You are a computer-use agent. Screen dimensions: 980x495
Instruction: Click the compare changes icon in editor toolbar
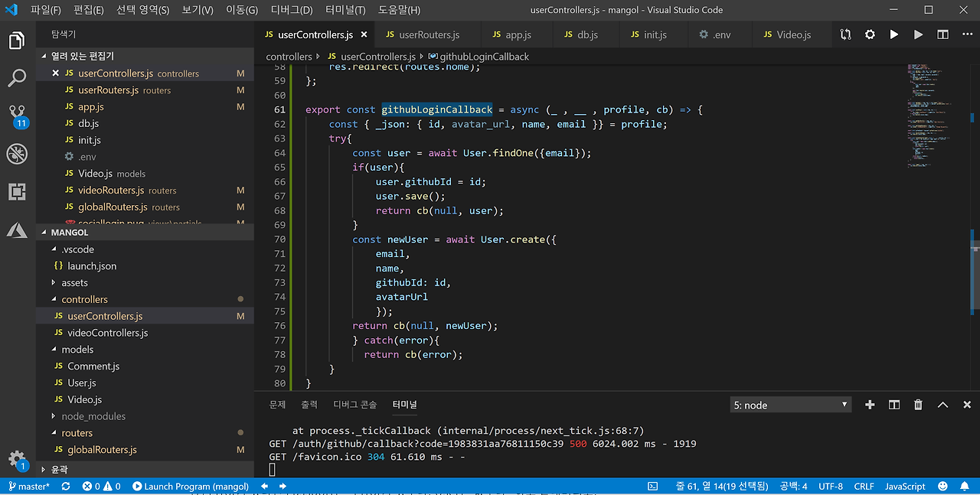(845, 34)
